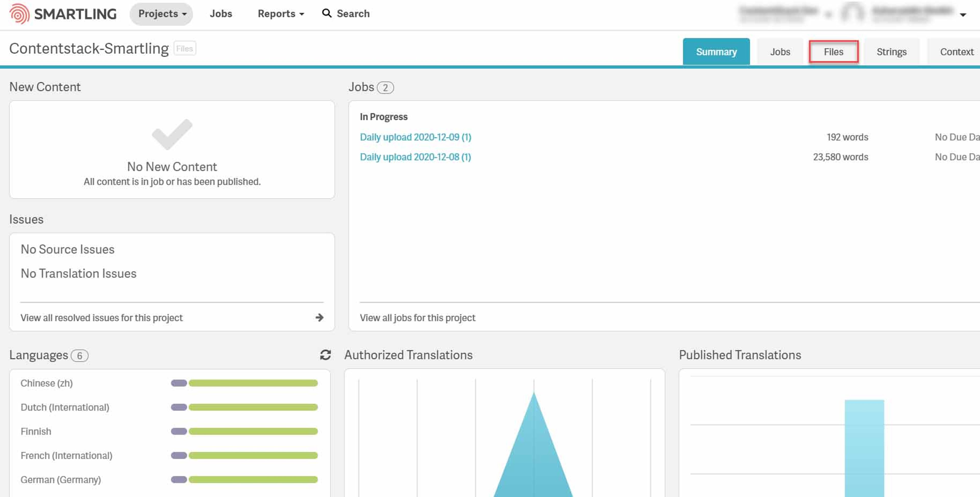The width and height of the screenshot is (980, 497).
Task: Click the blurred user avatar
Action: tap(852, 13)
